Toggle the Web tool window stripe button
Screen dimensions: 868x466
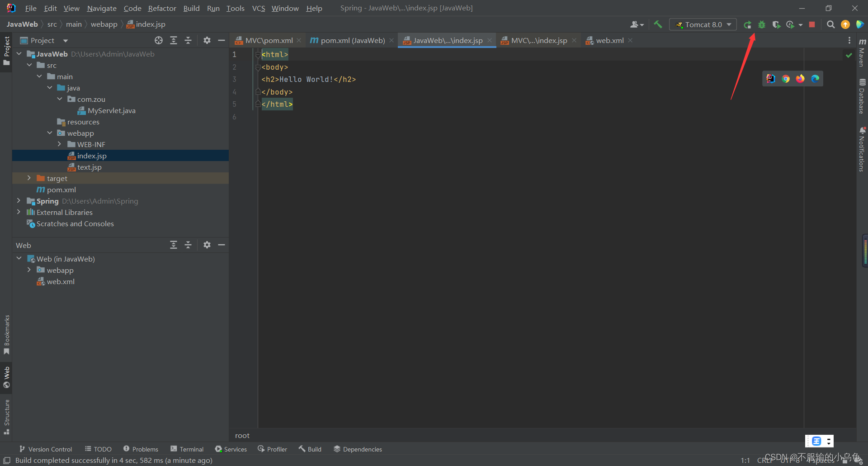(x=6, y=377)
